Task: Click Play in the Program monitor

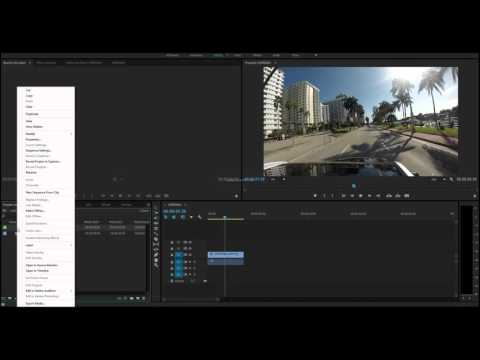Action: [360, 196]
